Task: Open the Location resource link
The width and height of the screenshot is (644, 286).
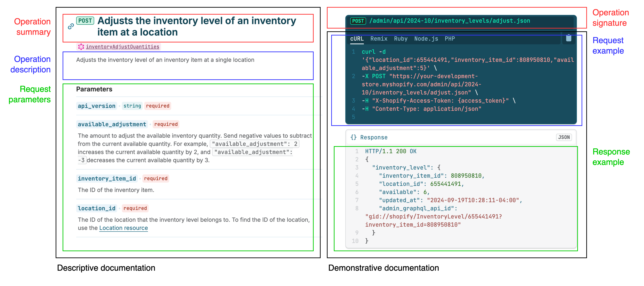Action: point(123,228)
